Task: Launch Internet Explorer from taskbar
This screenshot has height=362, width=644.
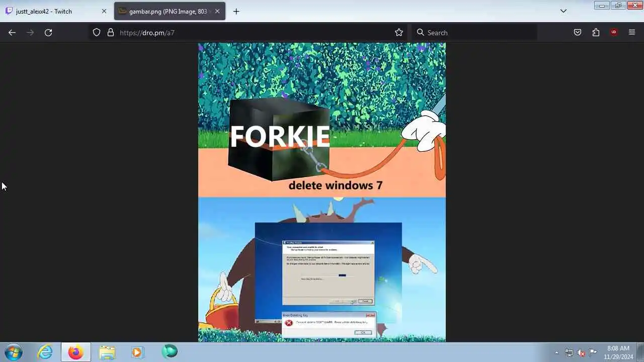Action: click(x=45, y=352)
